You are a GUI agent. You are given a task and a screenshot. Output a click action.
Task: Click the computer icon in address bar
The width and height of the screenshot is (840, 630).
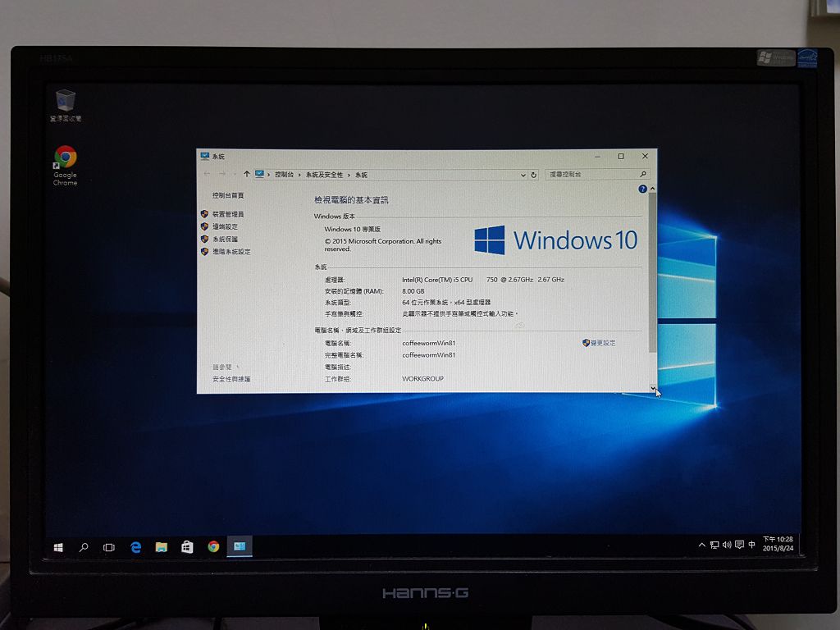[x=260, y=174]
